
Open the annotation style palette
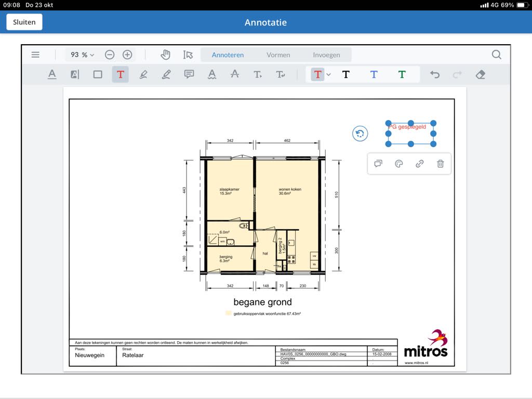tap(399, 164)
